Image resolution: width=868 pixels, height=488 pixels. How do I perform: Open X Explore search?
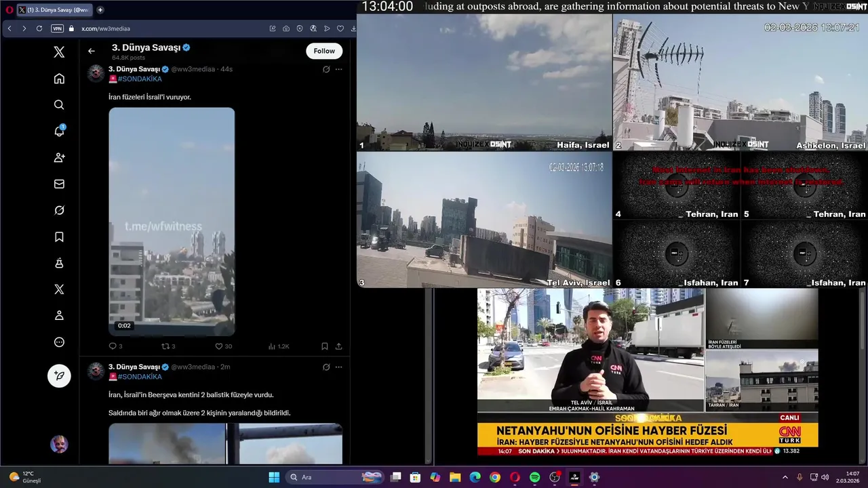tap(59, 105)
